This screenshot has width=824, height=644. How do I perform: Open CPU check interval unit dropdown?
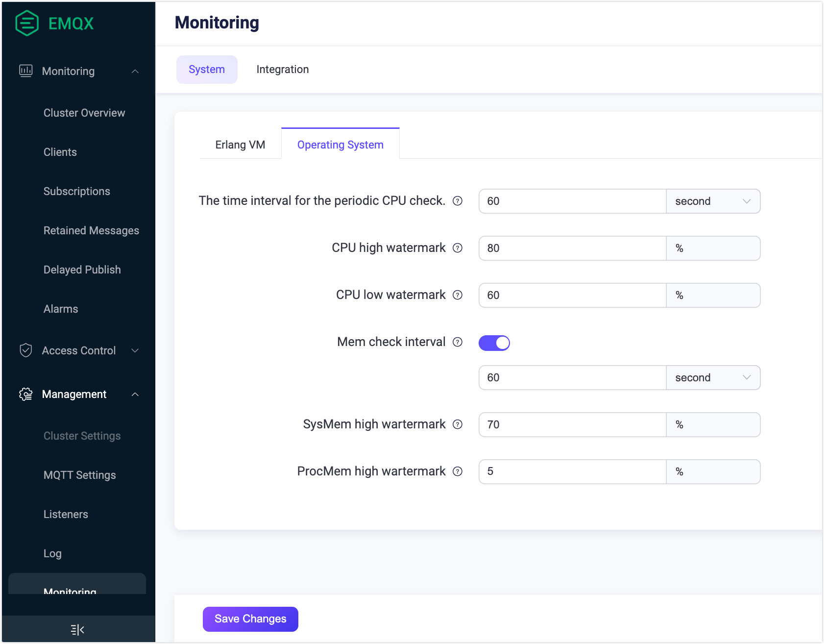click(x=713, y=201)
